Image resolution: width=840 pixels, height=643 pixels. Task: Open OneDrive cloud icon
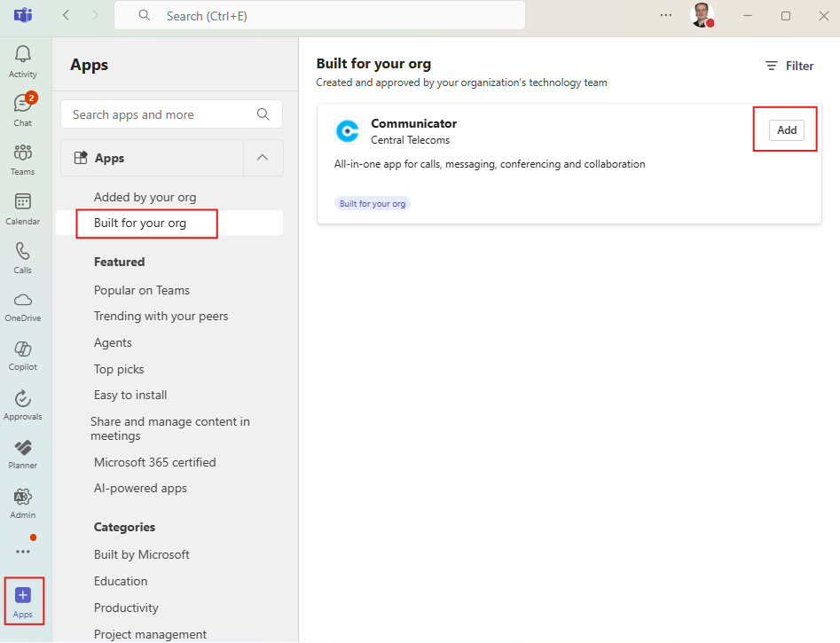click(23, 305)
